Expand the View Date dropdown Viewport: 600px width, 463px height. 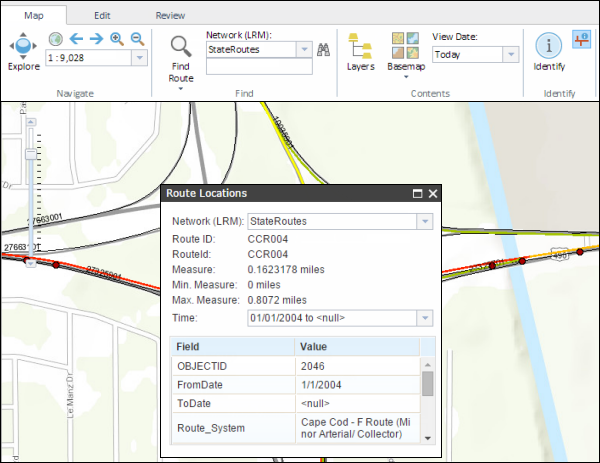(x=511, y=55)
